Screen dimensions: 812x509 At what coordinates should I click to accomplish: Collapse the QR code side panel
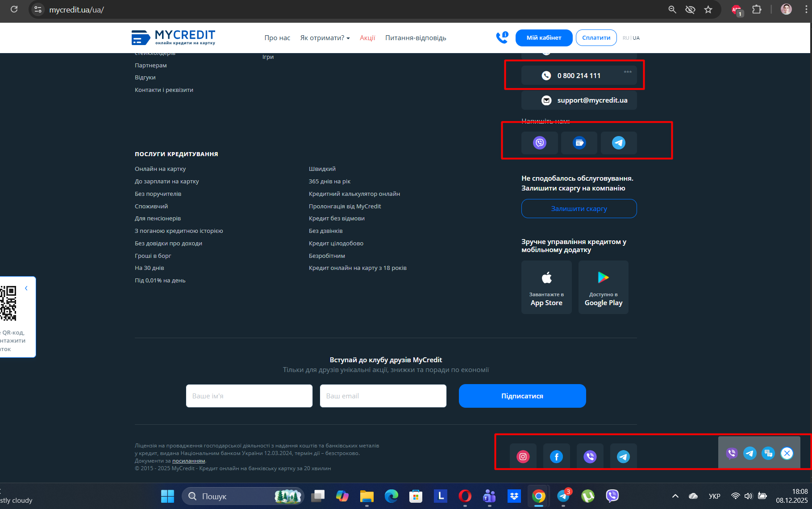coord(26,288)
